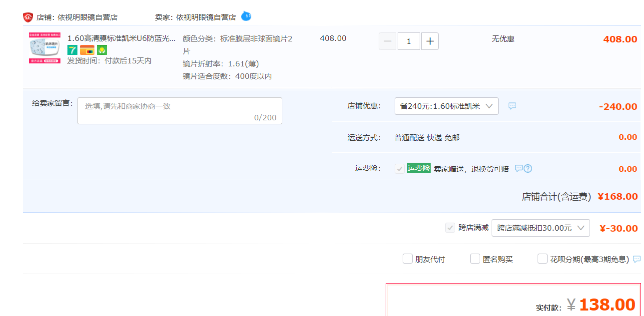Enable 朋友代付 checkbox
Viewport: 644px width, 316px height.
pos(408,259)
